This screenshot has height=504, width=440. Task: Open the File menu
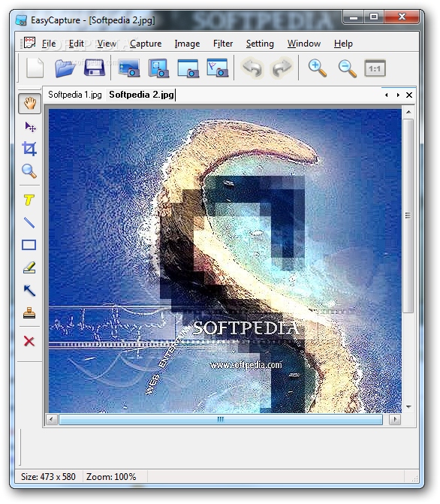(49, 44)
